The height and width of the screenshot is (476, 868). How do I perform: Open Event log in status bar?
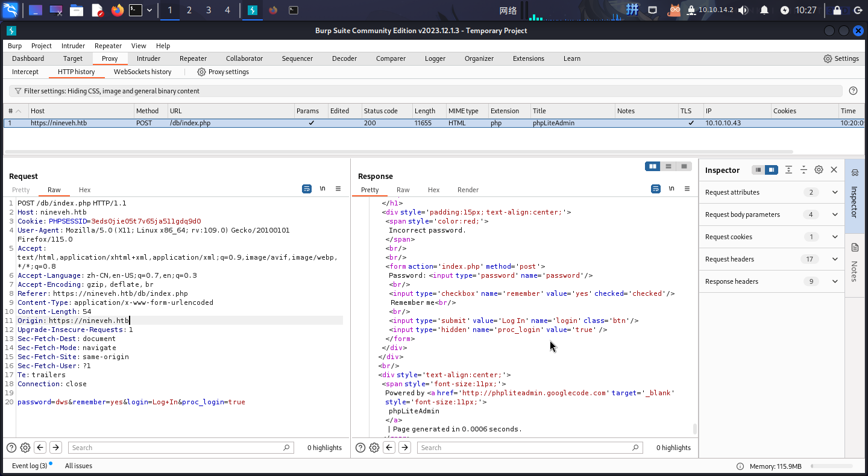(x=30, y=466)
